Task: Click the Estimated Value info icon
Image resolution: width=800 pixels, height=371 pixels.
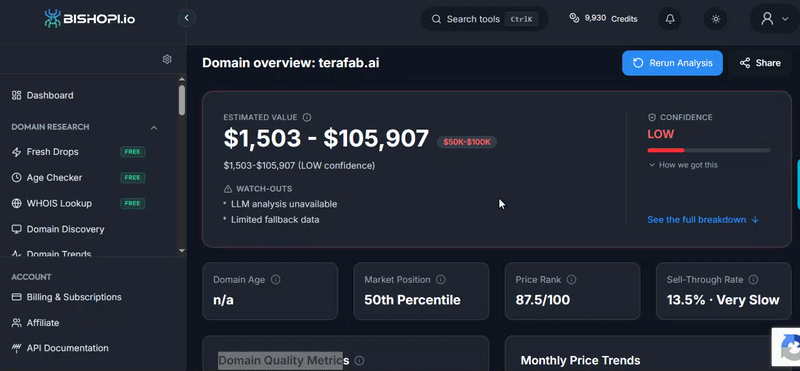Action: click(x=307, y=117)
